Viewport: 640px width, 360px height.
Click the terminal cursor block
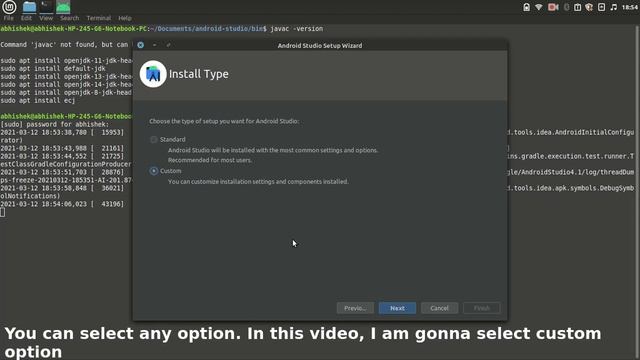pos(2,212)
